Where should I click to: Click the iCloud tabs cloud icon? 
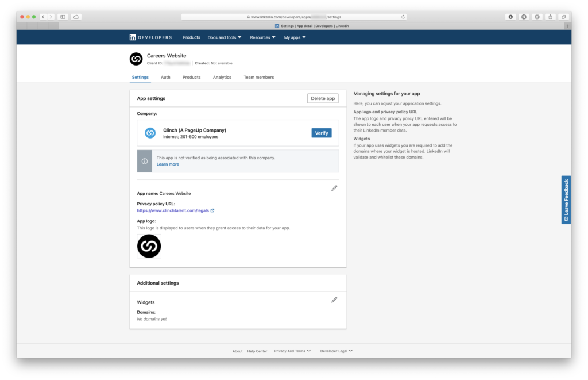point(76,17)
